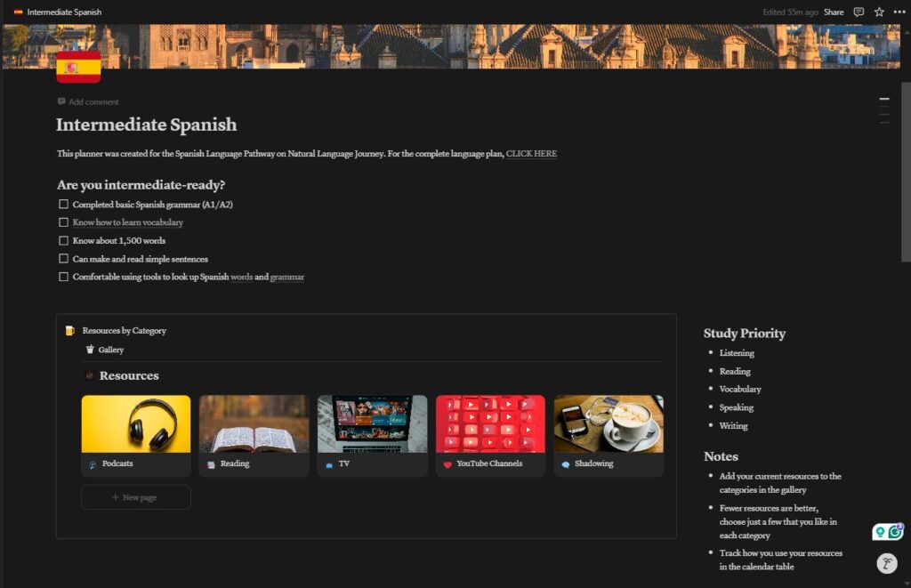The image size is (911, 588).
Task: Create a card with the New page button
Action: pos(135,496)
